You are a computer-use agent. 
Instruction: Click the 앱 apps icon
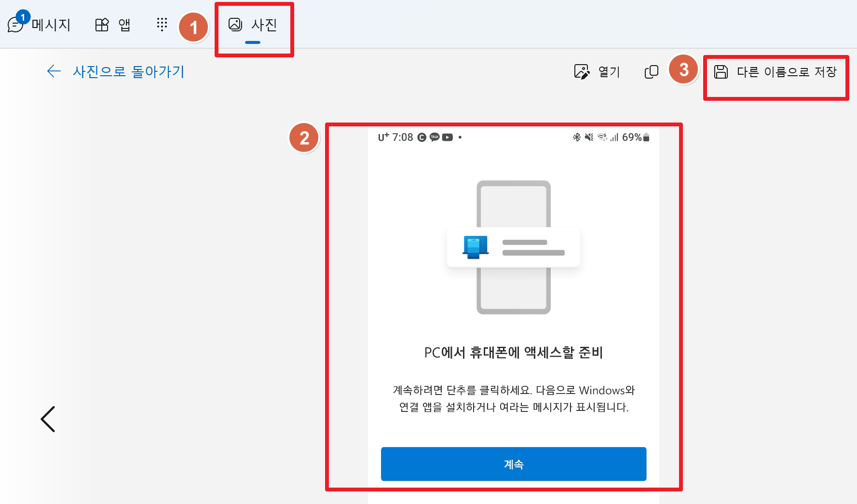pos(102,24)
